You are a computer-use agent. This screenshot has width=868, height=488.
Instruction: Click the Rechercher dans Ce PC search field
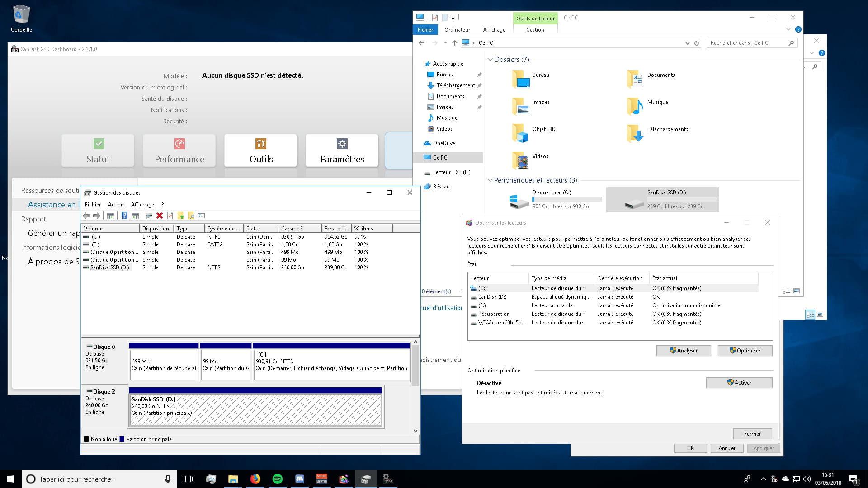click(752, 43)
